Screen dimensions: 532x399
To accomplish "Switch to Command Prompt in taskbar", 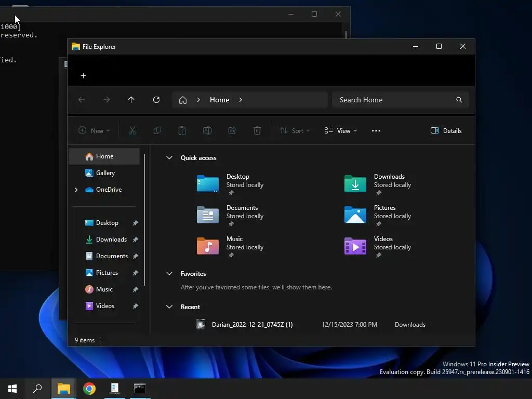I will click(140, 389).
